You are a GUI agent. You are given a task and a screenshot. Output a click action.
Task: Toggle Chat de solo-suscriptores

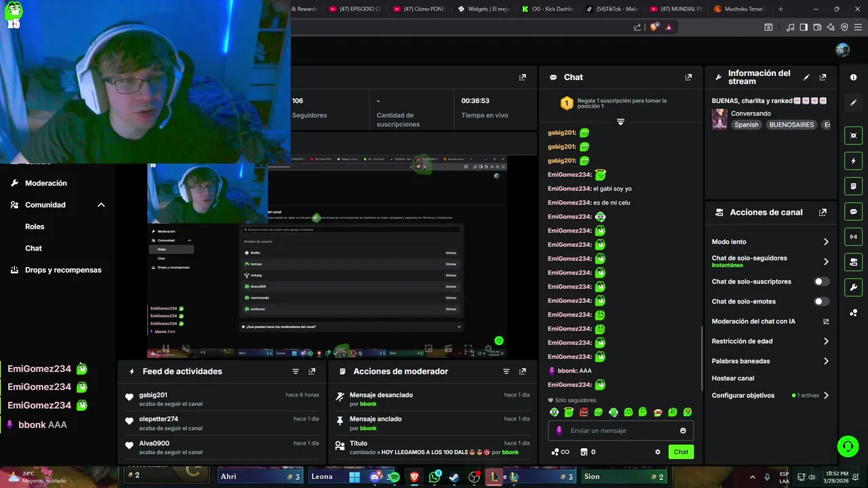point(821,281)
